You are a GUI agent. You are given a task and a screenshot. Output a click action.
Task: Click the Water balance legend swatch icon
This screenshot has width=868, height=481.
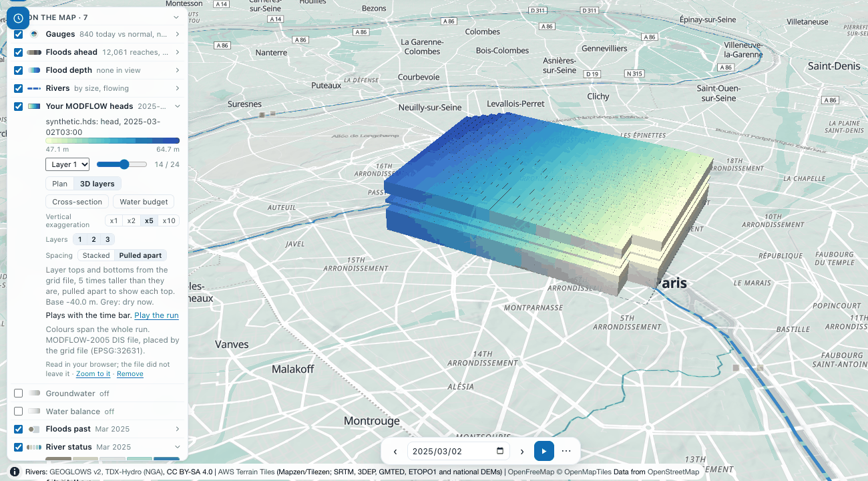click(x=34, y=412)
